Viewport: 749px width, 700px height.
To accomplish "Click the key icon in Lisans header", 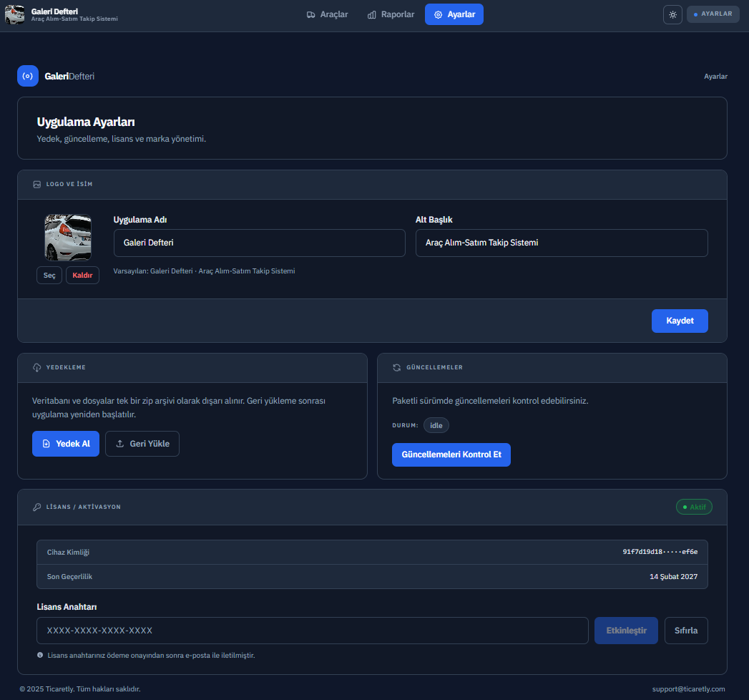I will pyautogui.click(x=37, y=507).
